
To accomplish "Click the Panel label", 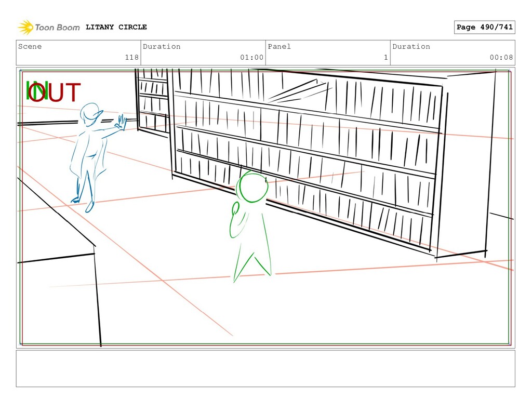I will pyautogui.click(x=279, y=46).
